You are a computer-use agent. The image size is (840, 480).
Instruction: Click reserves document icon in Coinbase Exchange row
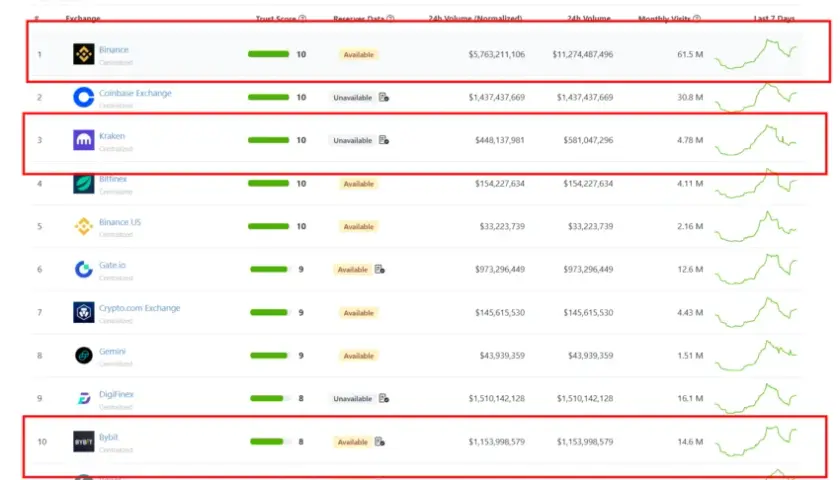(x=384, y=97)
